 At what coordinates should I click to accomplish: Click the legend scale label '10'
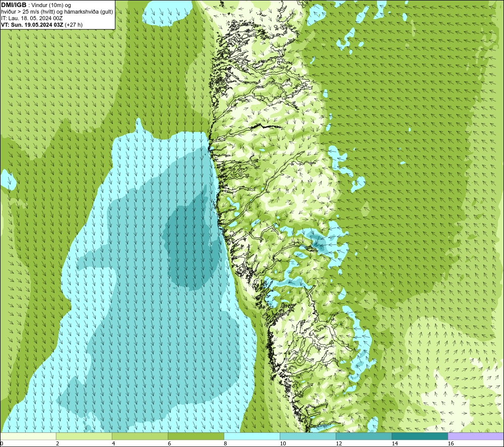click(x=283, y=444)
